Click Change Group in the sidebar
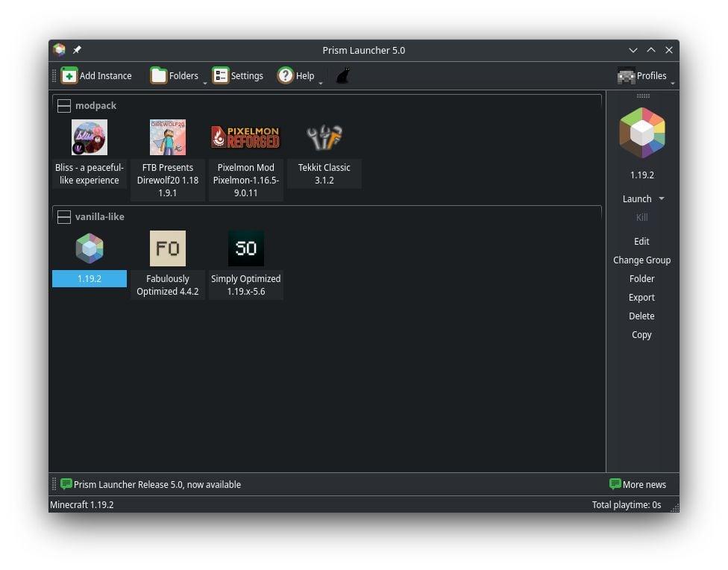 641,260
